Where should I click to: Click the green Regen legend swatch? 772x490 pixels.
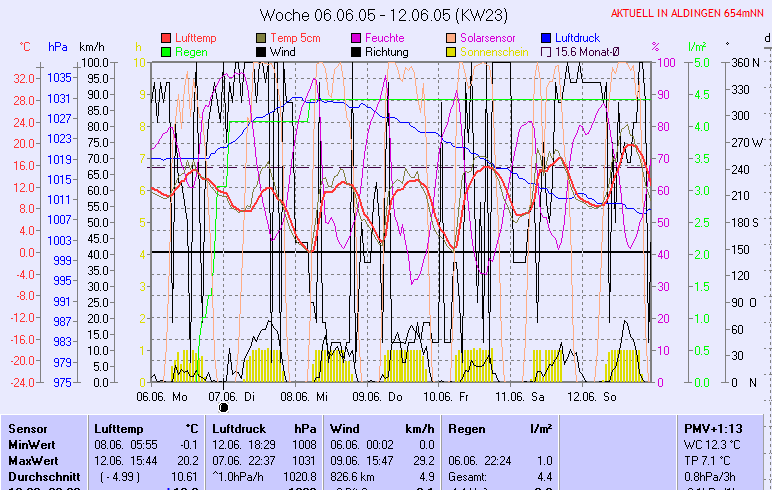[166, 51]
